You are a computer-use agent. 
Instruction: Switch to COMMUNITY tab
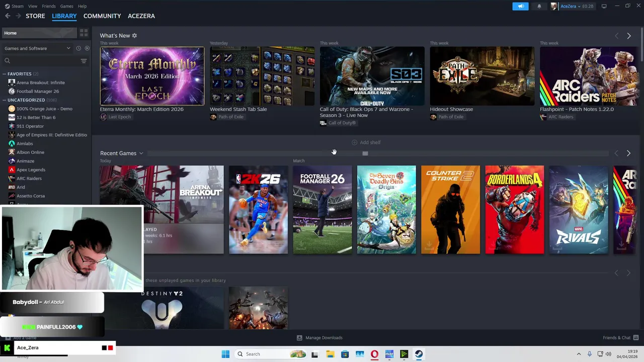tap(102, 16)
